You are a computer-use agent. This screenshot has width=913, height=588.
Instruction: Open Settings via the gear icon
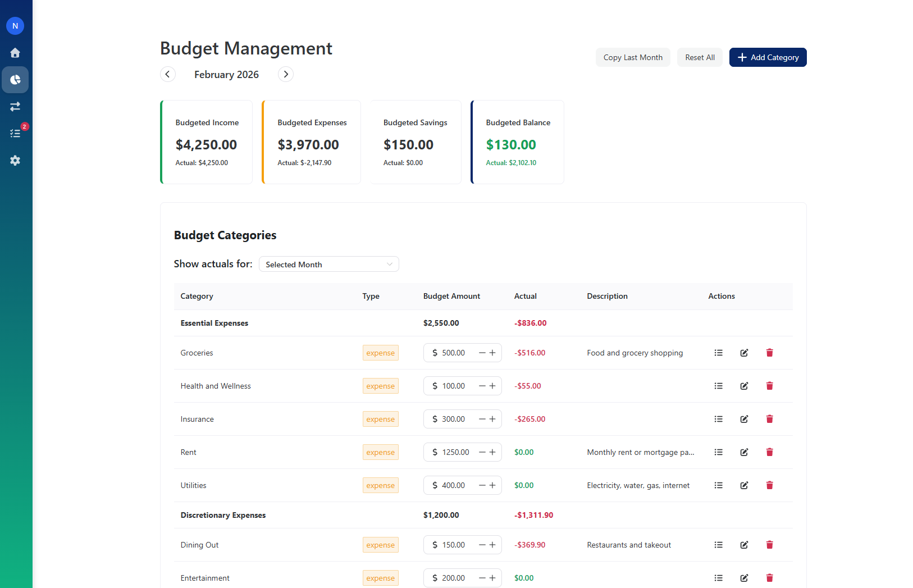click(15, 161)
